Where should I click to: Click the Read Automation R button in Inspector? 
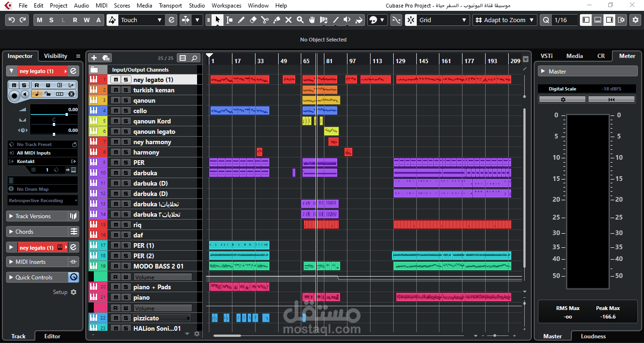[x=36, y=85]
